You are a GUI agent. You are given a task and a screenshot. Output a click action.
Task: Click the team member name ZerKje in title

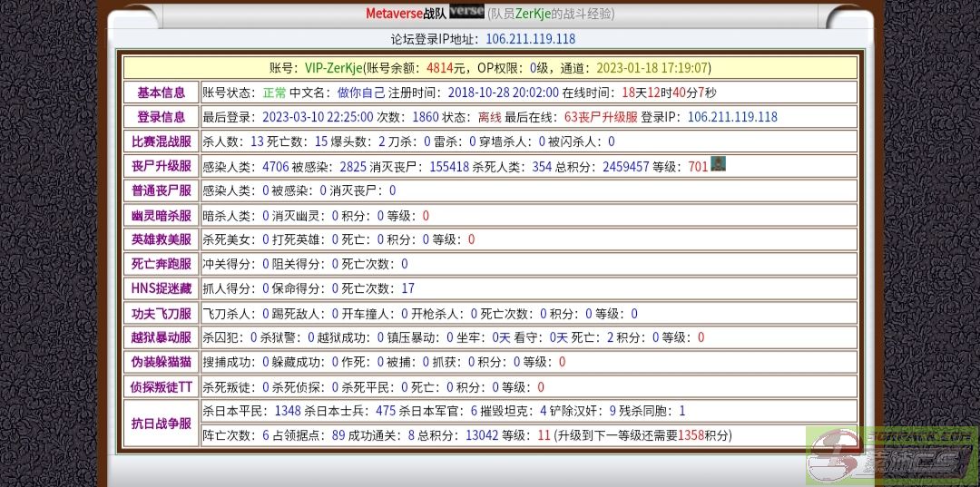coord(534,13)
